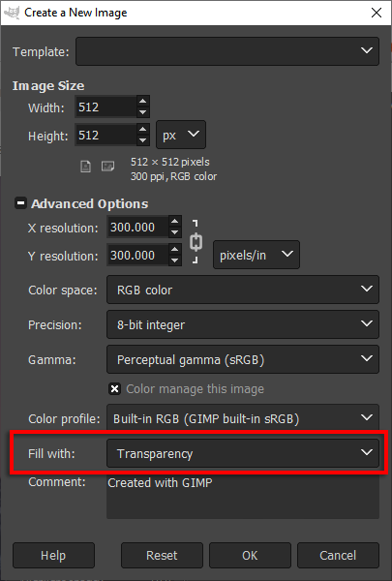The width and height of the screenshot is (392, 581).
Task: Open the Gamma dropdown
Action: pyautogui.click(x=243, y=359)
